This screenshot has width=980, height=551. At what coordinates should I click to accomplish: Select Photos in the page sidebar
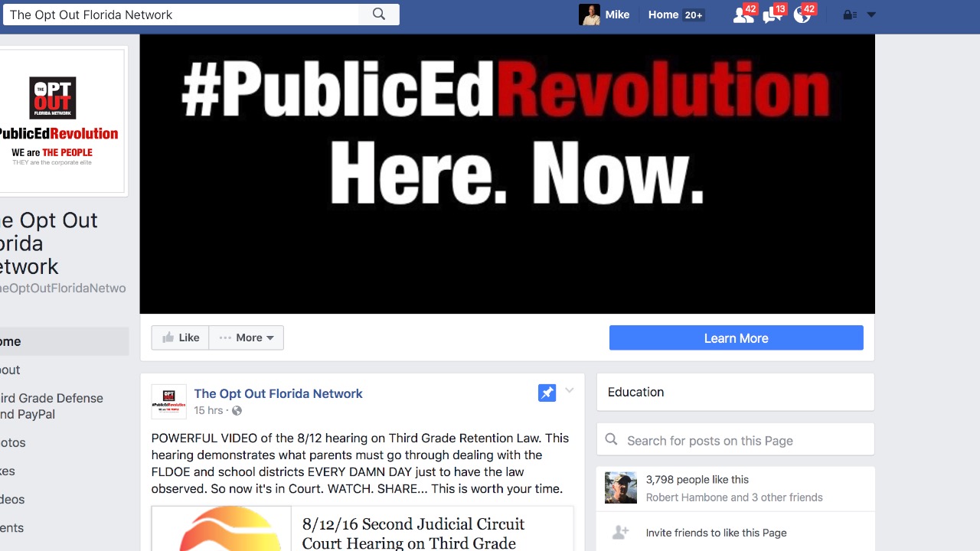pyautogui.click(x=13, y=442)
